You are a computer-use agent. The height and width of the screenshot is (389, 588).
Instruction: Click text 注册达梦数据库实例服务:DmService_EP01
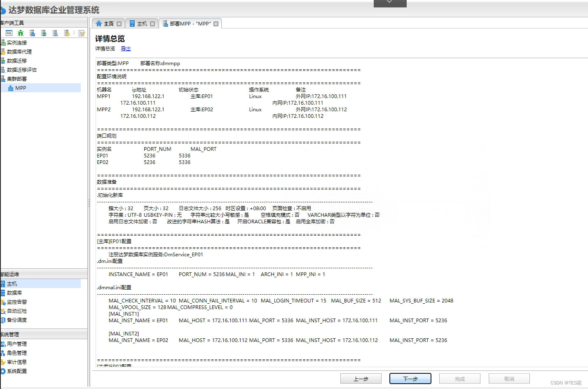pos(156,255)
